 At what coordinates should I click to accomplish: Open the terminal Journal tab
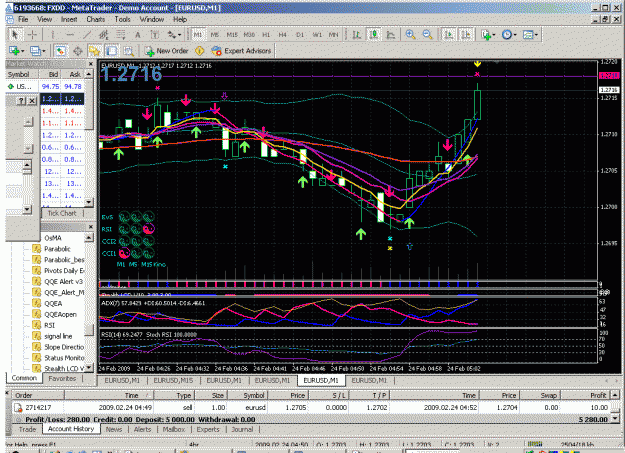[242, 429]
